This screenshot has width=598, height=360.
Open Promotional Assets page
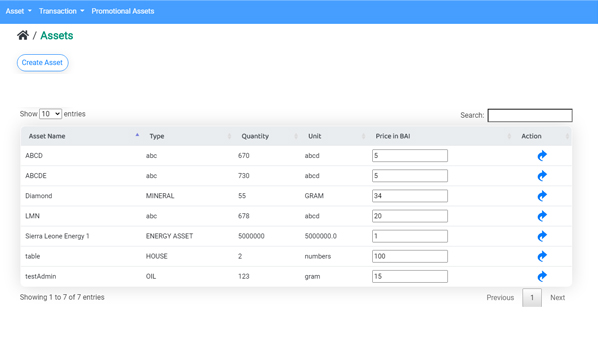123,11
